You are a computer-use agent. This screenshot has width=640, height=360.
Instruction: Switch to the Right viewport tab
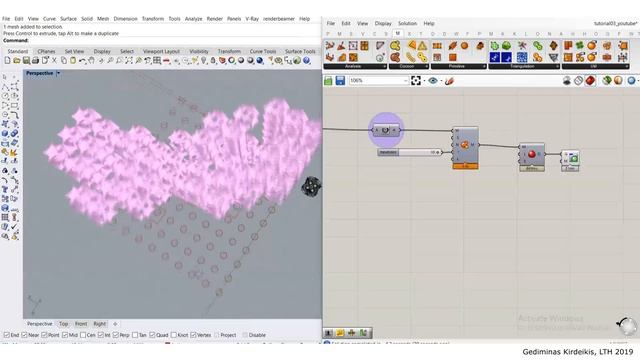coord(100,324)
